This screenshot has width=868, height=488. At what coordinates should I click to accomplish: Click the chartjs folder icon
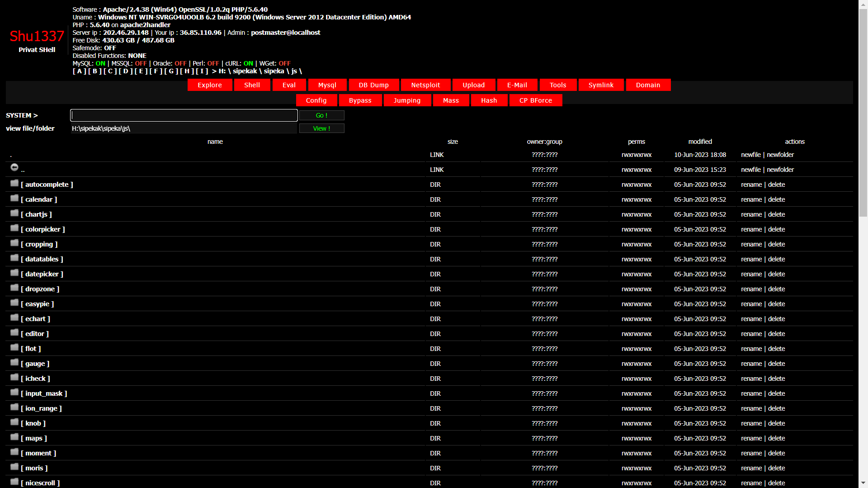coord(14,213)
